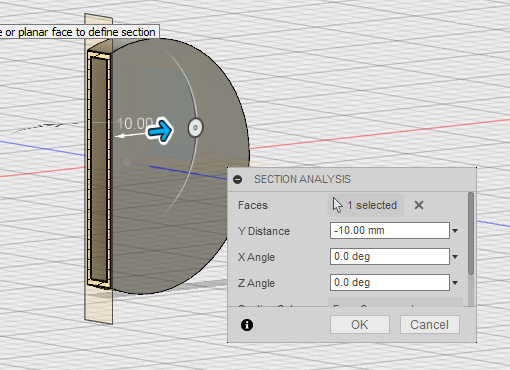Open the Y Distance dropdown arrow
Viewport: 510px width, 370px height.
[x=455, y=231]
